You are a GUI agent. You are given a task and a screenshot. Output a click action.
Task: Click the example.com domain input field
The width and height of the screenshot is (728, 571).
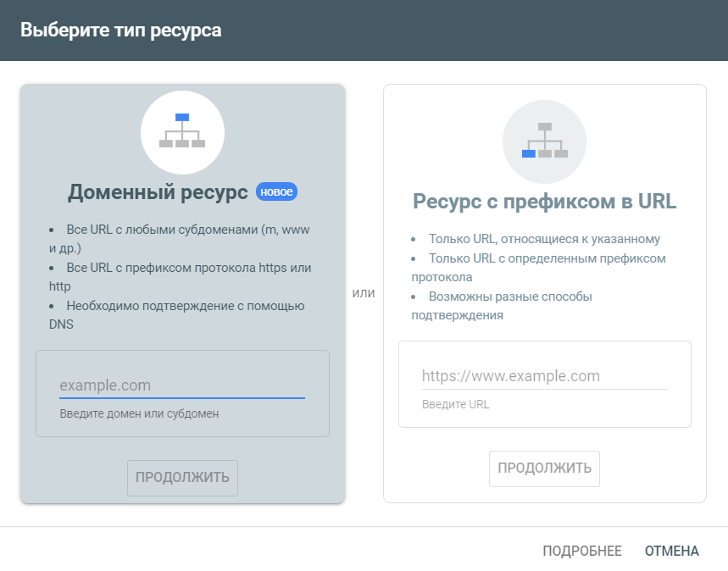point(181,384)
